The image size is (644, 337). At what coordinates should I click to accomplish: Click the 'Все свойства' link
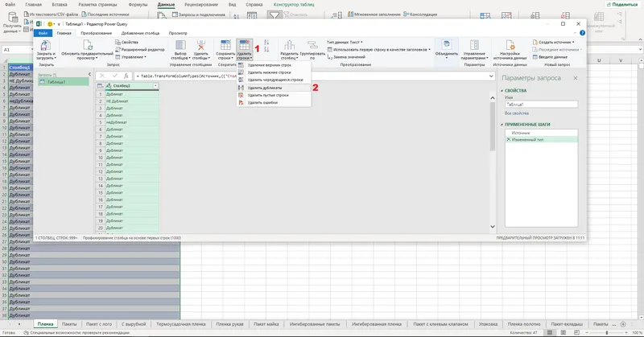pos(517,113)
